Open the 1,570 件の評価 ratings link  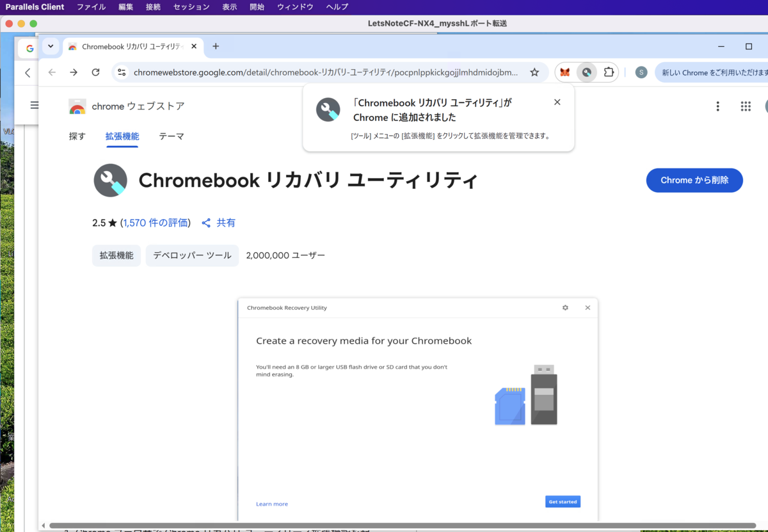point(156,223)
